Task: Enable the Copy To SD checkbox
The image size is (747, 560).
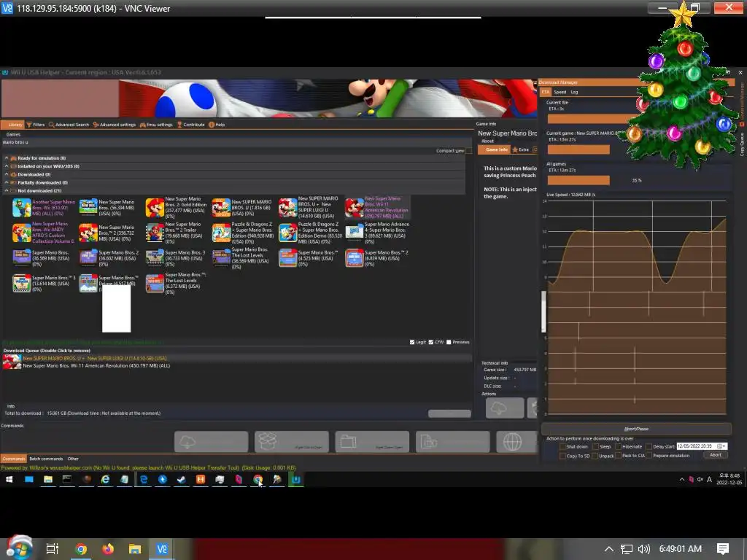Action: point(562,456)
